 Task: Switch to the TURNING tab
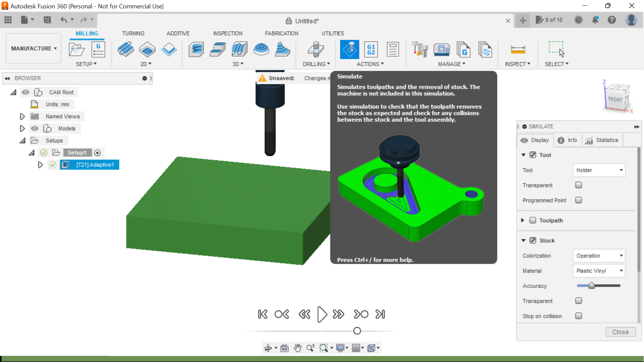click(x=133, y=33)
